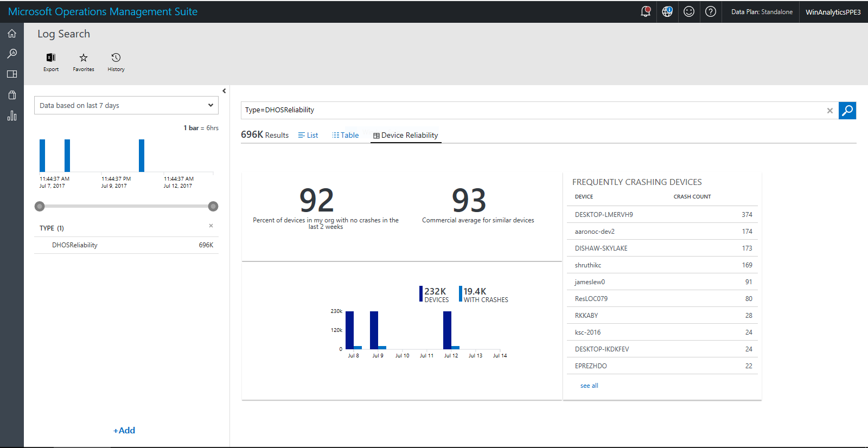Expand the 'Data based on last 7 days' dropdown
The width and height of the screenshot is (868, 448).
click(126, 105)
